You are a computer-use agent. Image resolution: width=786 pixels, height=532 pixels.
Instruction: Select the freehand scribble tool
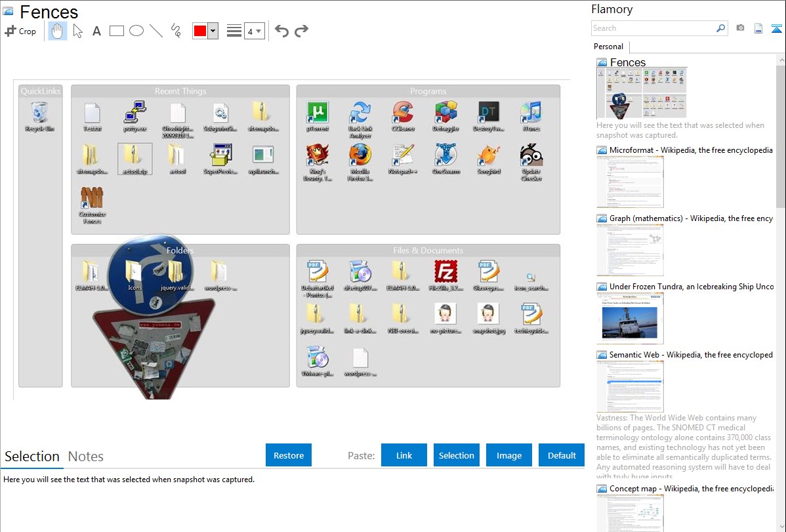point(176,31)
